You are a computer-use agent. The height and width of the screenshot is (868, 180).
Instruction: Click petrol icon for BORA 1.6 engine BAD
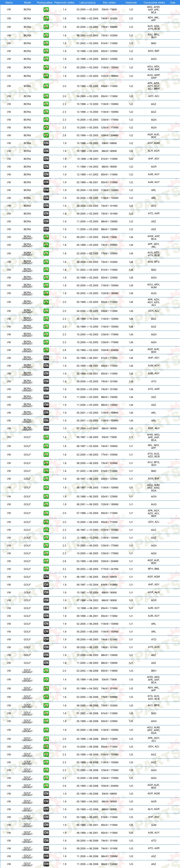[x=46, y=43]
